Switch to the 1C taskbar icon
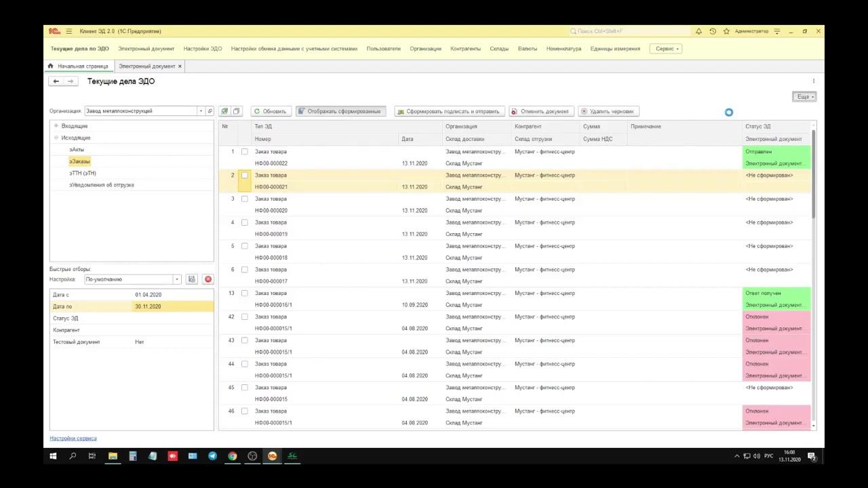 pyautogui.click(x=273, y=456)
